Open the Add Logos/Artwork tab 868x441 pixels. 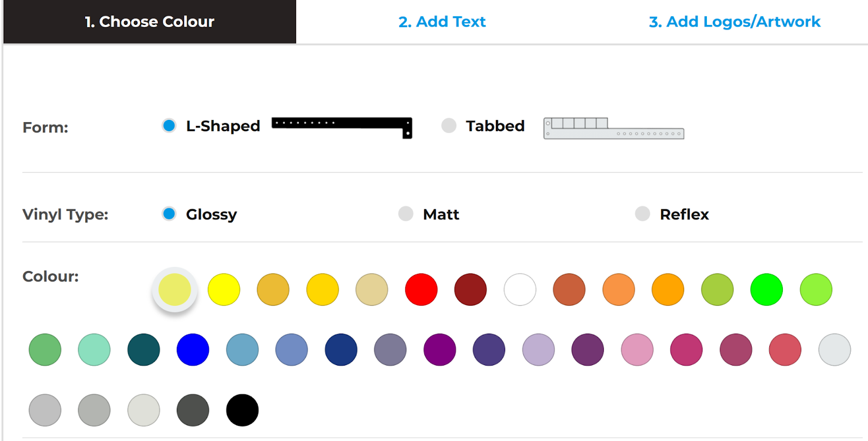coord(735,22)
